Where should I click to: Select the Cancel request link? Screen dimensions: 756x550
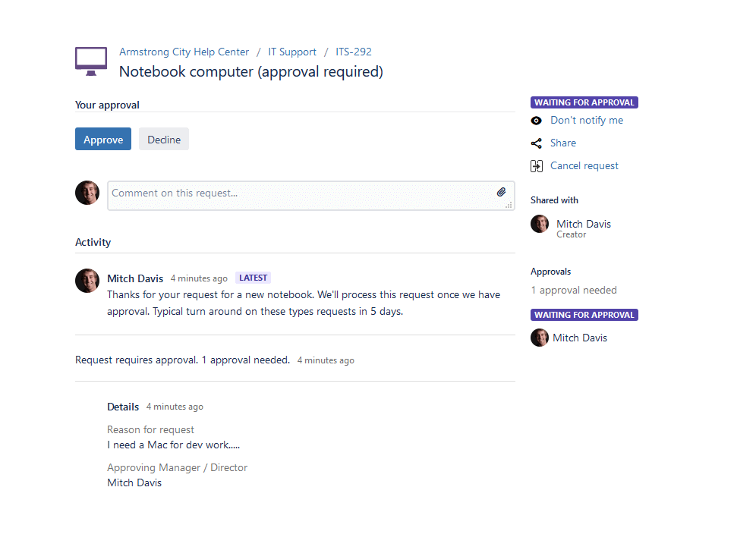coord(584,166)
